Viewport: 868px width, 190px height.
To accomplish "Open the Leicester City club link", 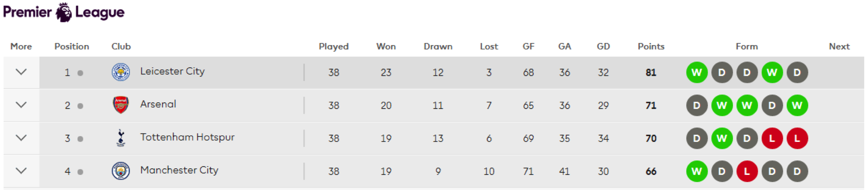I will click(x=172, y=71).
